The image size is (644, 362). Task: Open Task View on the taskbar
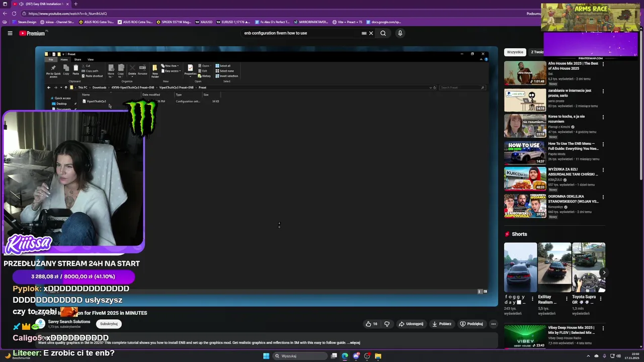(334, 356)
